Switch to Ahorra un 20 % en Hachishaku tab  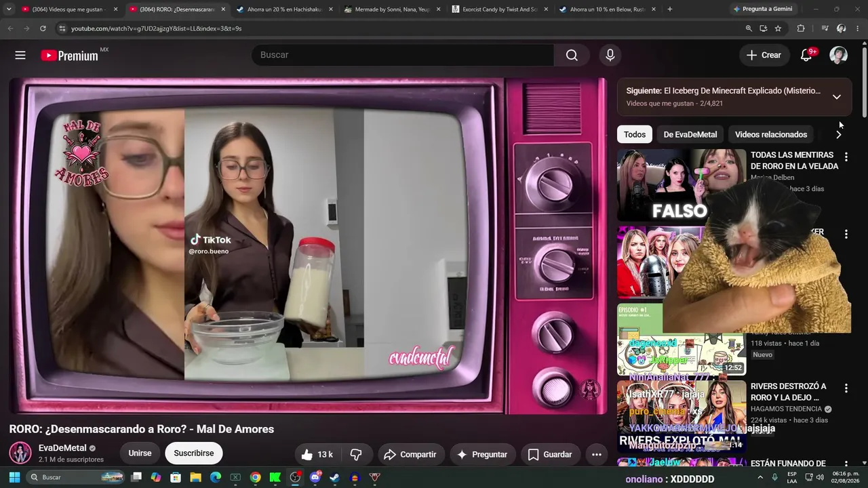point(285,9)
